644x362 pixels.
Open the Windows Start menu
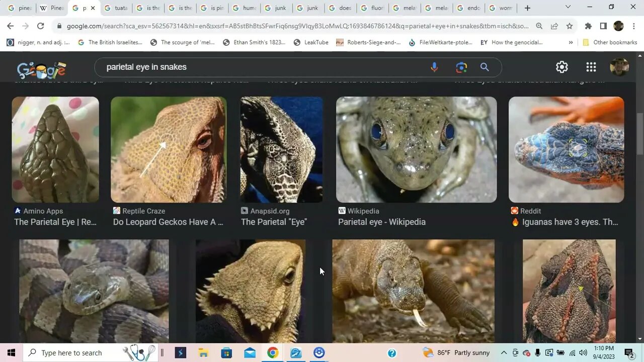(x=11, y=352)
